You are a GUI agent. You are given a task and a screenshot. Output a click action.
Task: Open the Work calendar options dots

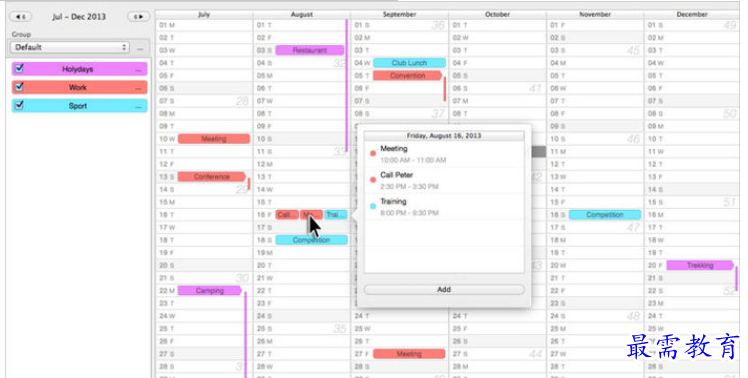[138, 88]
